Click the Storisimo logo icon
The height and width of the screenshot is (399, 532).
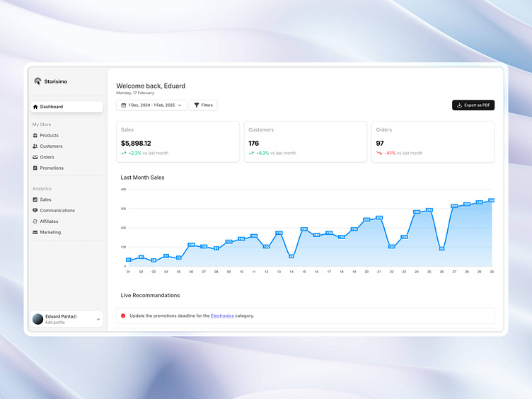tap(37, 81)
